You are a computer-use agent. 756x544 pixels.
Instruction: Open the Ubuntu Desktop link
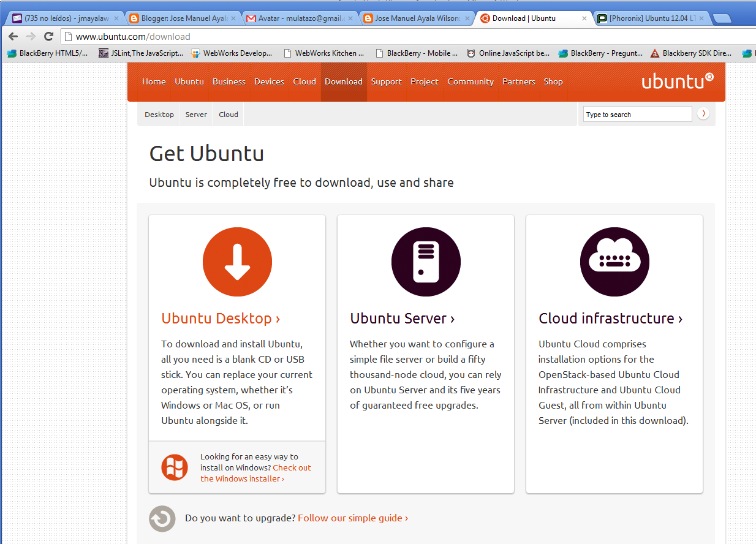click(x=221, y=319)
